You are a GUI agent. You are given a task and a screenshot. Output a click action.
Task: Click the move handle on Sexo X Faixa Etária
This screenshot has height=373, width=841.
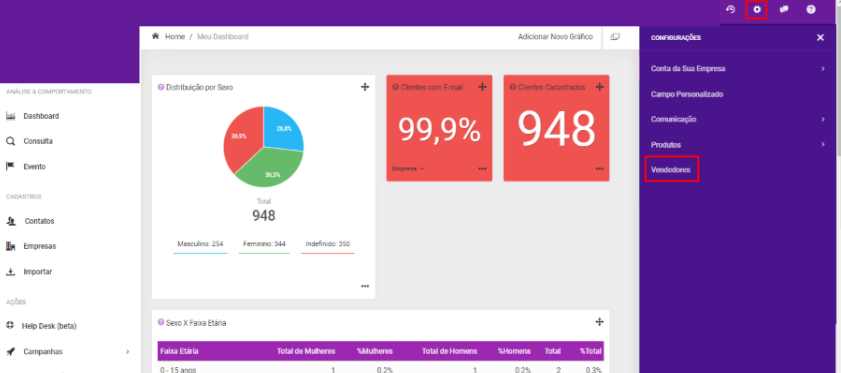pos(600,322)
